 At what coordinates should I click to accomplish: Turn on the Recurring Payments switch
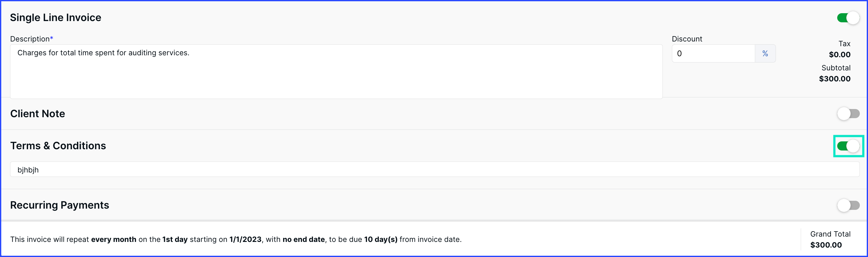pyautogui.click(x=848, y=205)
